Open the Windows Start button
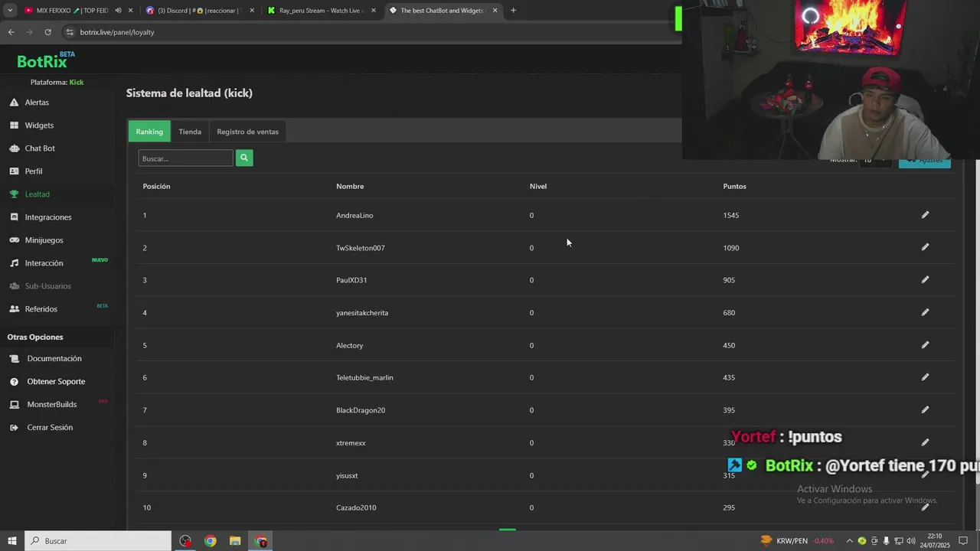Screen dimensions: 980x551 [x=12, y=541]
